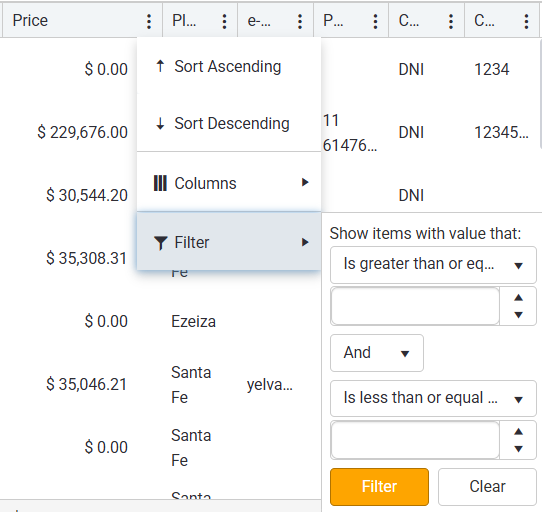Open the e-... column kebab menu
The height and width of the screenshot is (512, 542).
coord(300,21)
